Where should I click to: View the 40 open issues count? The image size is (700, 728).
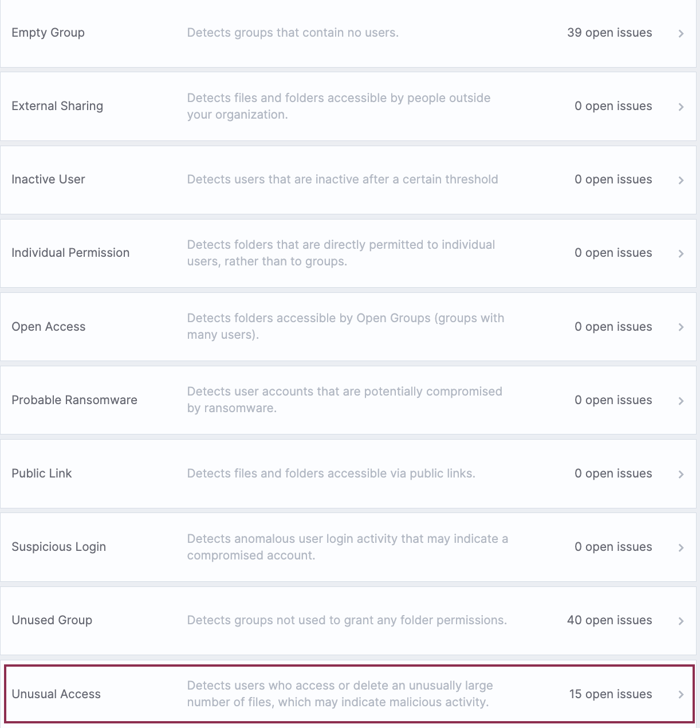pyautogui.click(x=609, y=620)
